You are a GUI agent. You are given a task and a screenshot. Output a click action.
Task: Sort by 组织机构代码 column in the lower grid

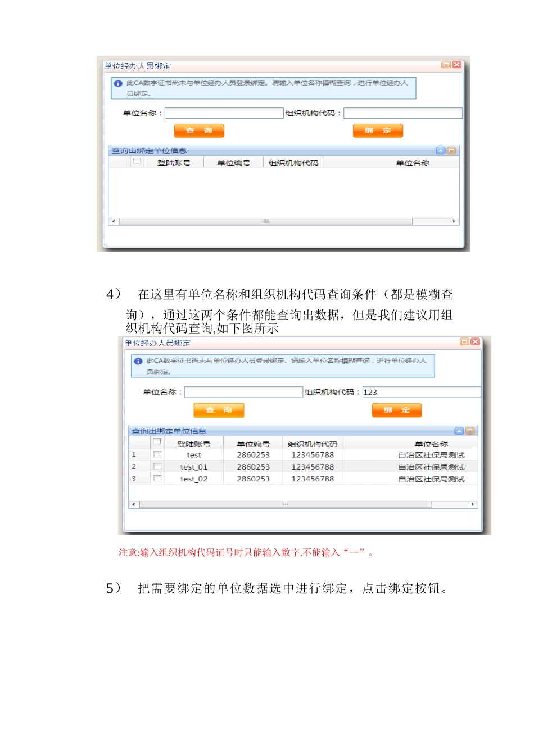click(313, 444)
